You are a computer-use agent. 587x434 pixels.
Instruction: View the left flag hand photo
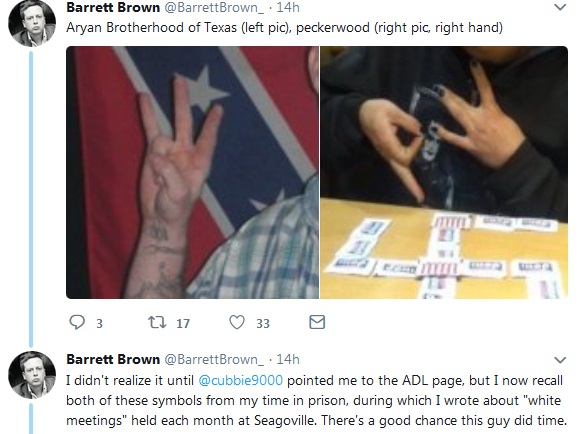coord(192,172)
